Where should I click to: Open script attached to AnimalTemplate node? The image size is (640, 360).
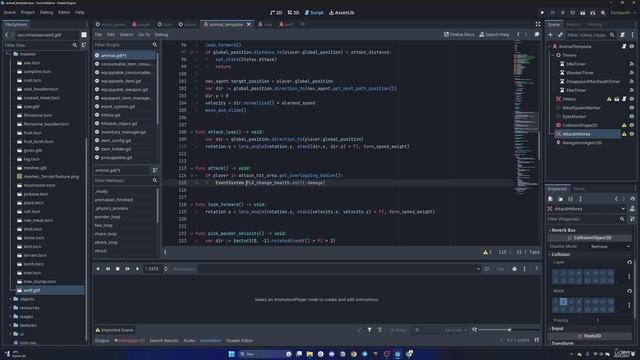click(624, 47)
